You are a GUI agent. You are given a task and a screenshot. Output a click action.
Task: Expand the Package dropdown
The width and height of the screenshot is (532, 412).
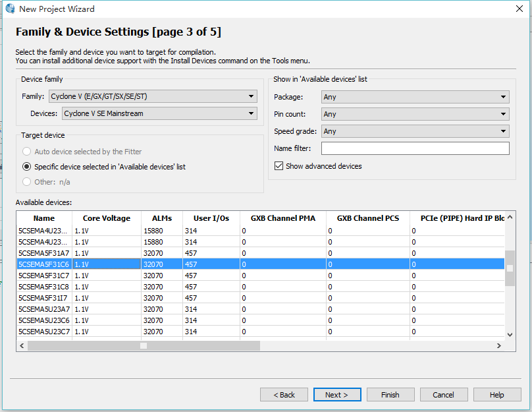click(415, 97)
